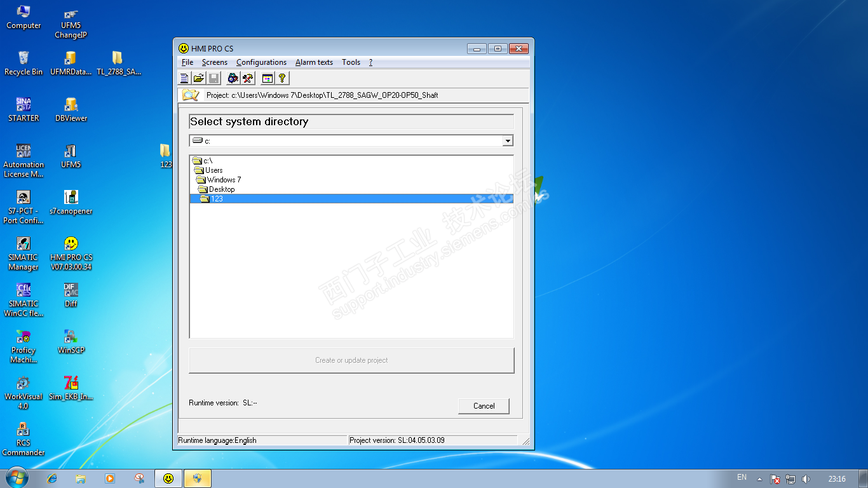The width and height of the screenshot is (868, 488).
Task: Click the greyed-out save floppy disk icon
Action: click(x=214, y=78)
